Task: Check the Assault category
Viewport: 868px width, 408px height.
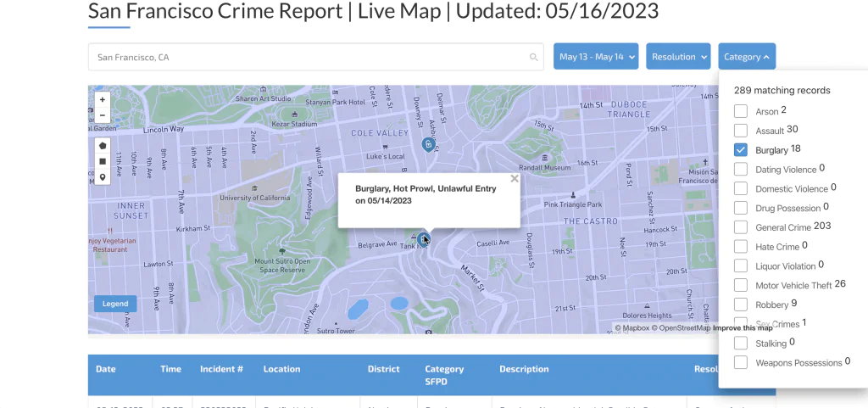Action: coord(741,131)
